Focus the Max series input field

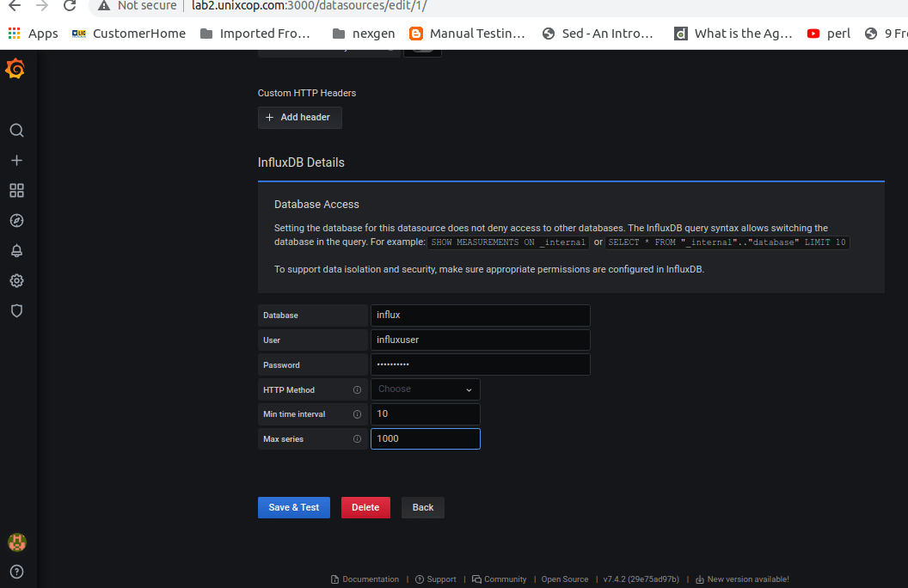coord(426,438)
